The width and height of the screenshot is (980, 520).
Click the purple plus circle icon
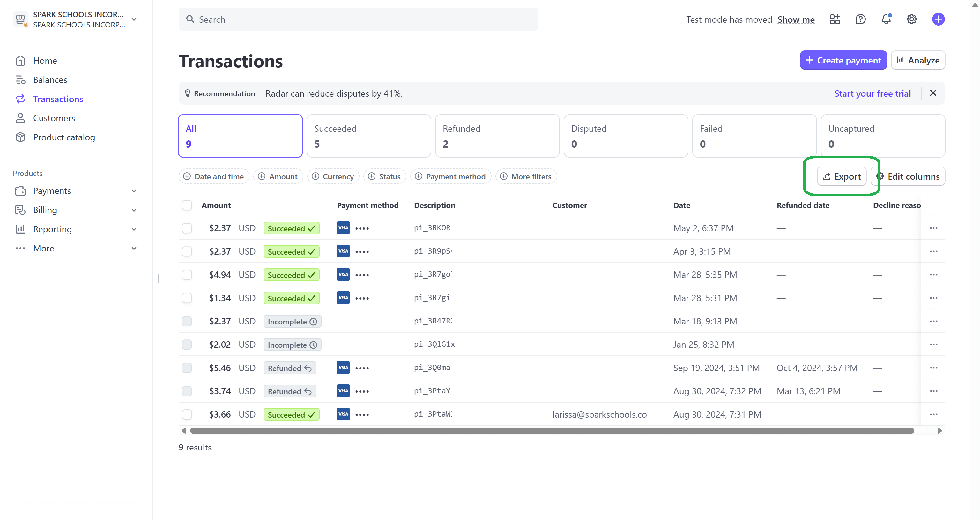[x=938, y=19]
